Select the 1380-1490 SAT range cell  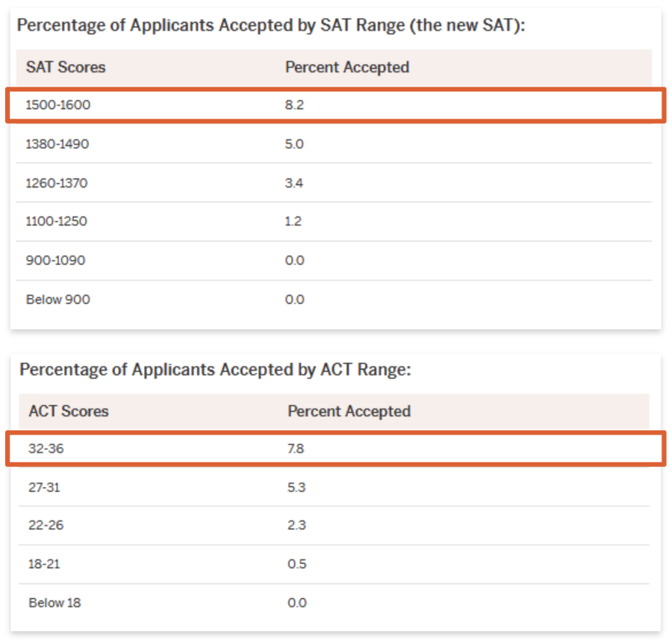(57, 144)
